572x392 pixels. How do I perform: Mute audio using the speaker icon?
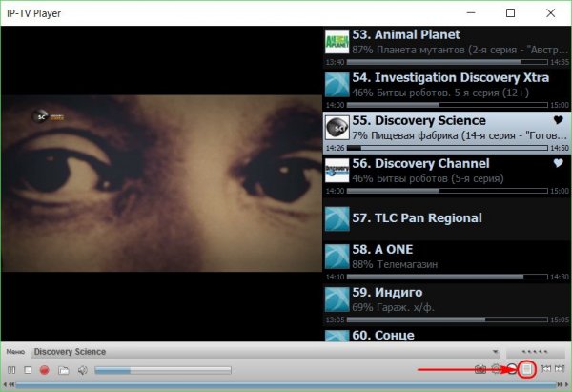[82, 370]
